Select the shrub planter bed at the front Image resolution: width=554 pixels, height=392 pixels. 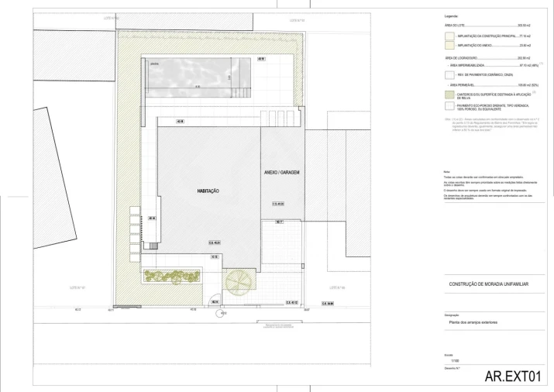[x=172, y=275]
